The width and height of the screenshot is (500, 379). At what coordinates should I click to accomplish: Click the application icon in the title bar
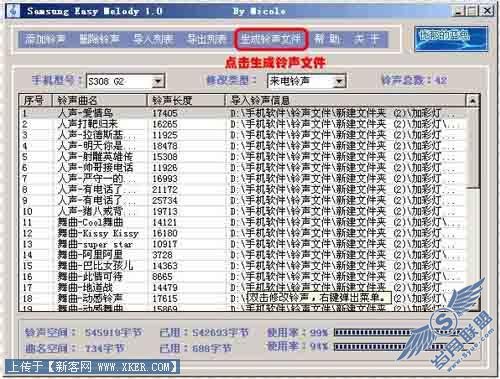[14, 11]
